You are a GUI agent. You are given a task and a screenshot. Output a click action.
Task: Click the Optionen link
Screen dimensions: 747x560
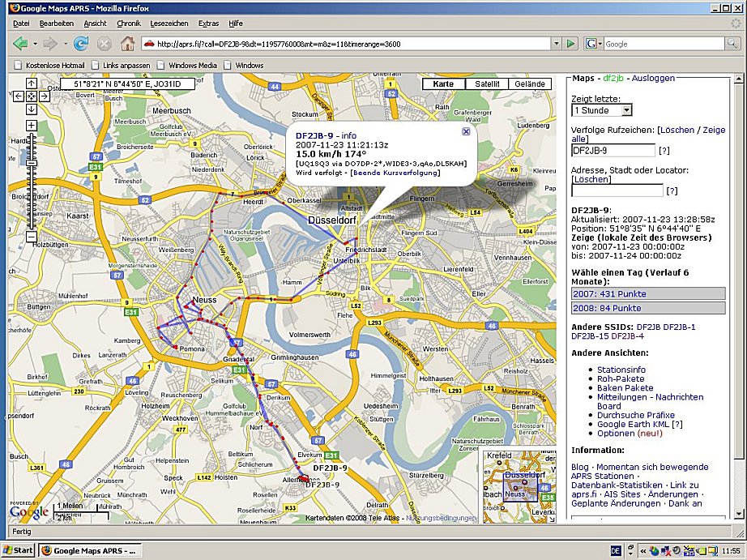pos(616,434)
